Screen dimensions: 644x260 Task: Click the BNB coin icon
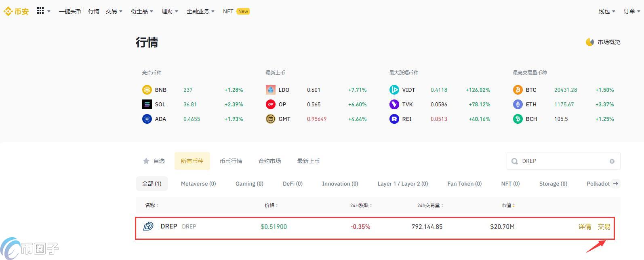[147, 90]
